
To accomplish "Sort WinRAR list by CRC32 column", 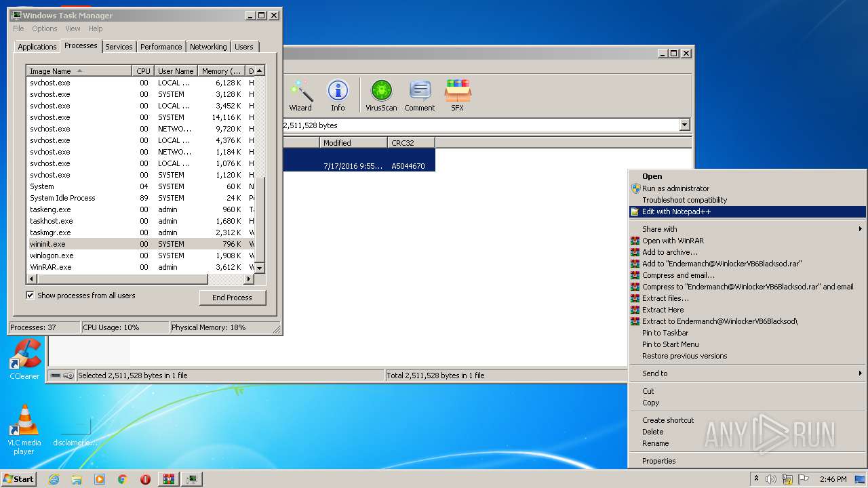I will 411,143.
